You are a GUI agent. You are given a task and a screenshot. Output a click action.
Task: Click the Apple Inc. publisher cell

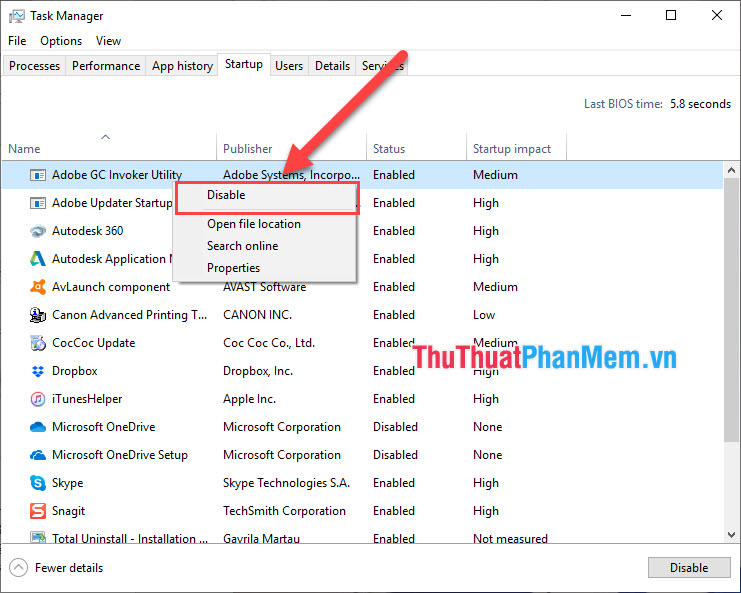click(250, 399)
